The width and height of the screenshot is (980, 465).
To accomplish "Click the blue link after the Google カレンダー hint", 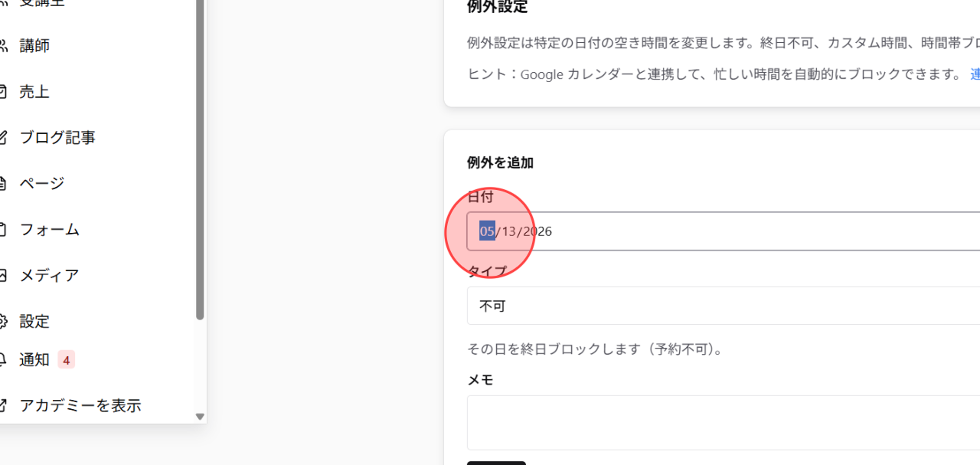I will tap(975, 74).
